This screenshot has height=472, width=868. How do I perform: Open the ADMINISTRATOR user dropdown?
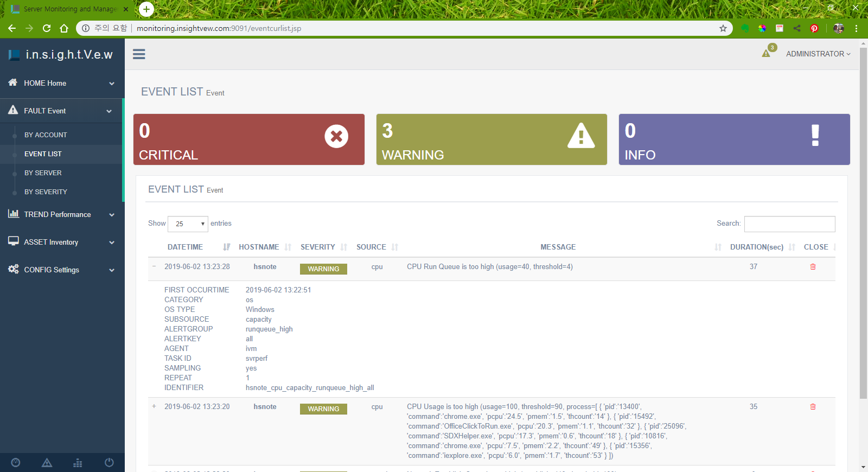[818, 54]
